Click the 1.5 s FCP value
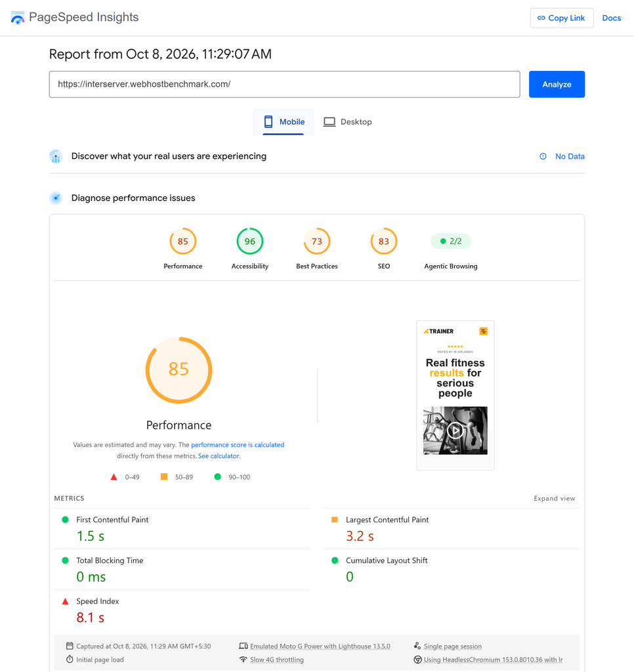The height and width of the screenshot is (672, 634). (91, 536)
